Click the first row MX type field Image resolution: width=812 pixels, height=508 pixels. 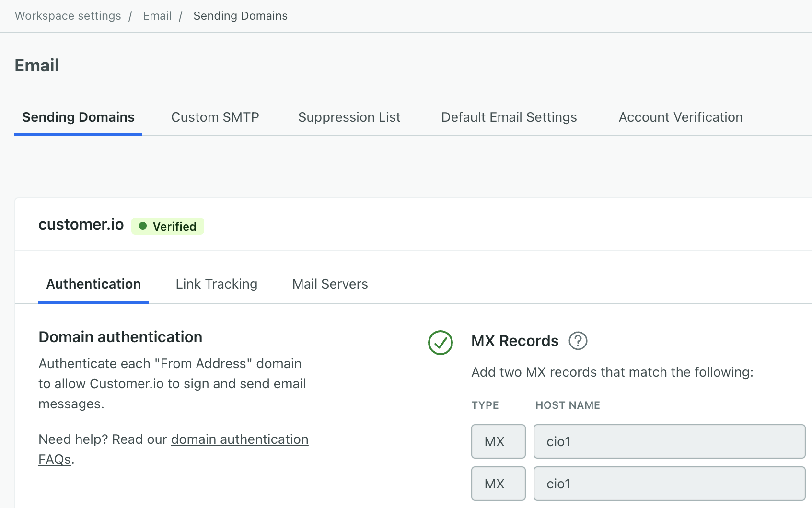(498, 441)
